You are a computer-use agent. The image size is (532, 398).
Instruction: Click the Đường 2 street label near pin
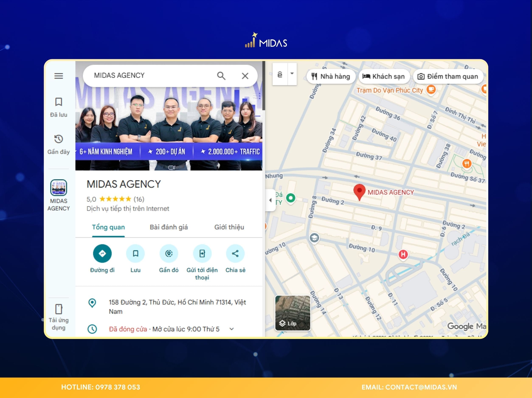click(x=333, y=201)
